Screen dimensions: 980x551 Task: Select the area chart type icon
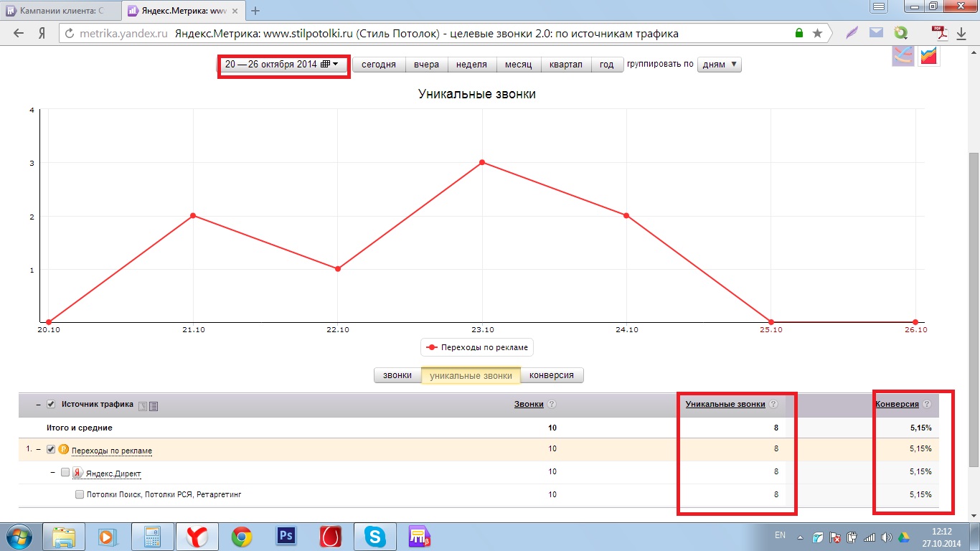[929, 56]
